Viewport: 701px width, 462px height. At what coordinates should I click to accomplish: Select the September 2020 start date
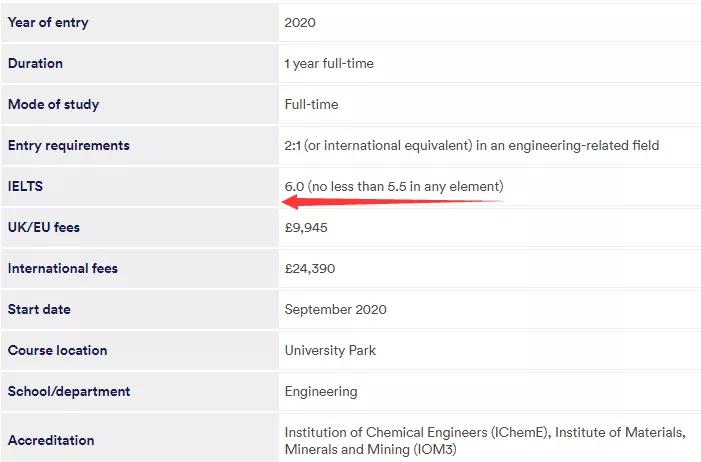[x=335, y=309]
